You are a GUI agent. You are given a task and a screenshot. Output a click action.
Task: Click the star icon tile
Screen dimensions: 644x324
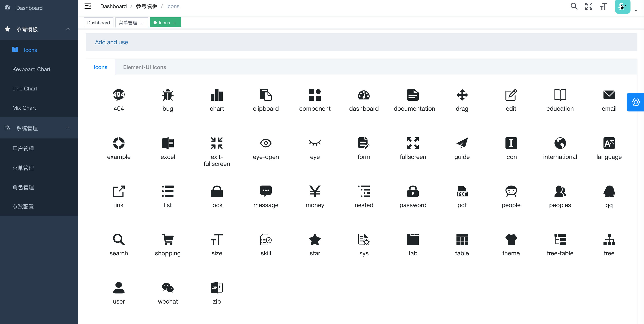click(x=315, y=240)
